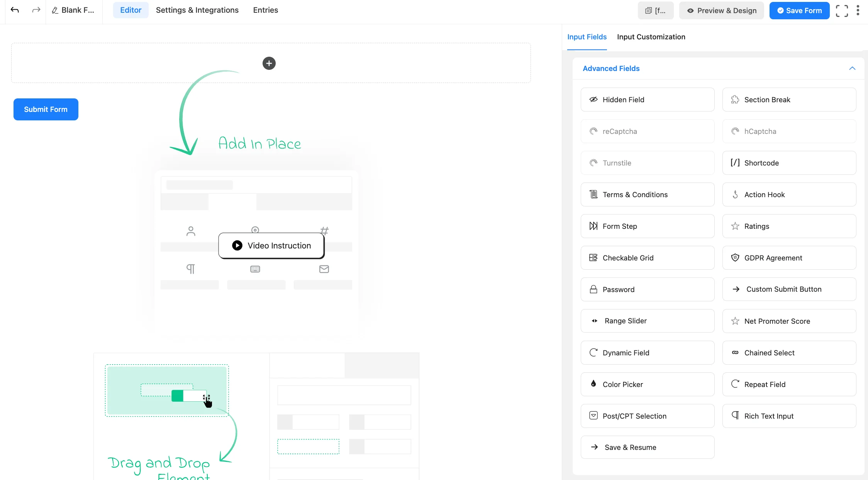Add a Post/CPT Selection field
Viewport: 868px width, 480px height.
648,416
